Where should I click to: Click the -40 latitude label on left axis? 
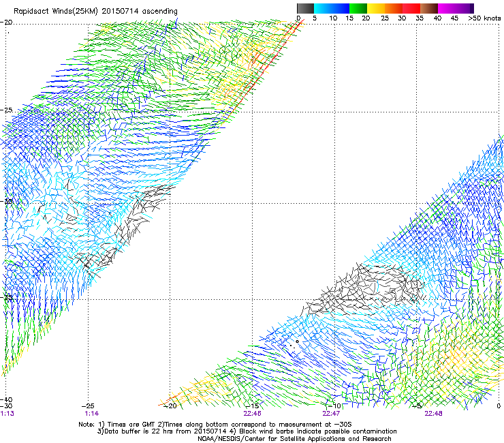(x=6, y=400)
